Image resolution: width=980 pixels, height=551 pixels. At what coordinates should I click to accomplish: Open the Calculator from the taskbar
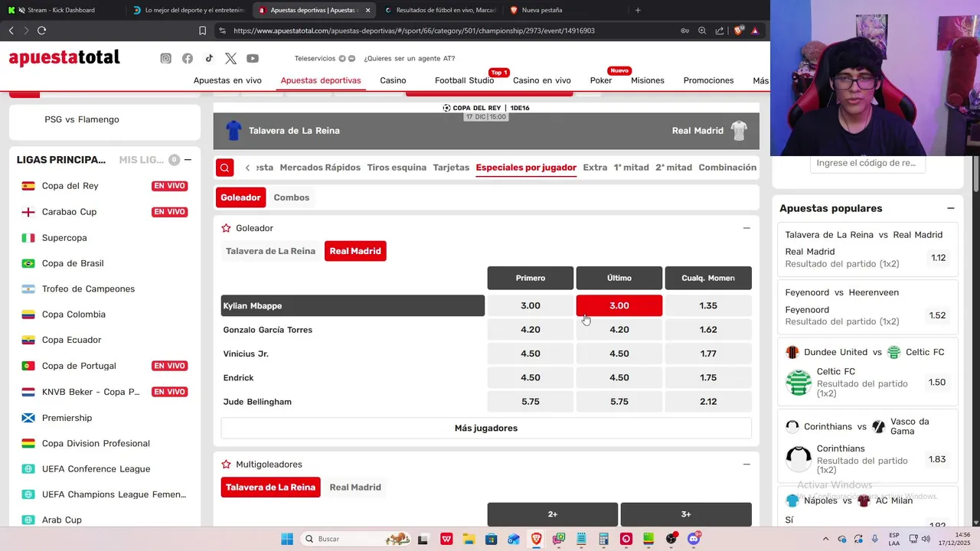603,539
